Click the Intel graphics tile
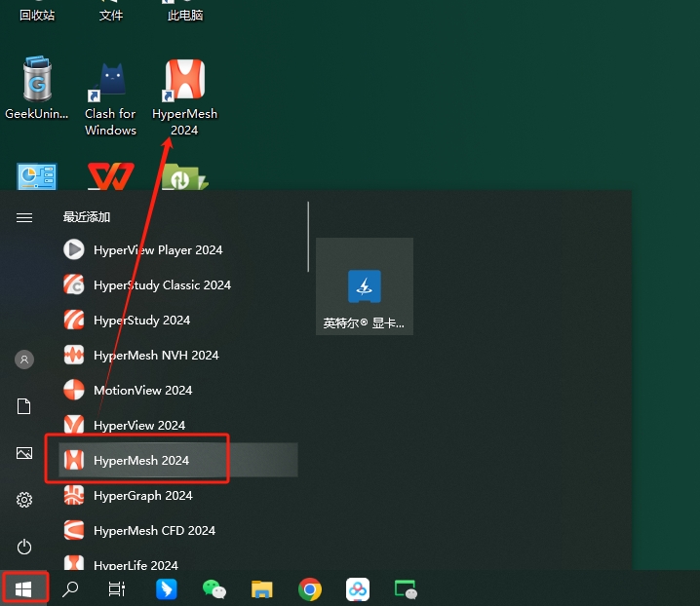The image size is (700, 606). 364,286
